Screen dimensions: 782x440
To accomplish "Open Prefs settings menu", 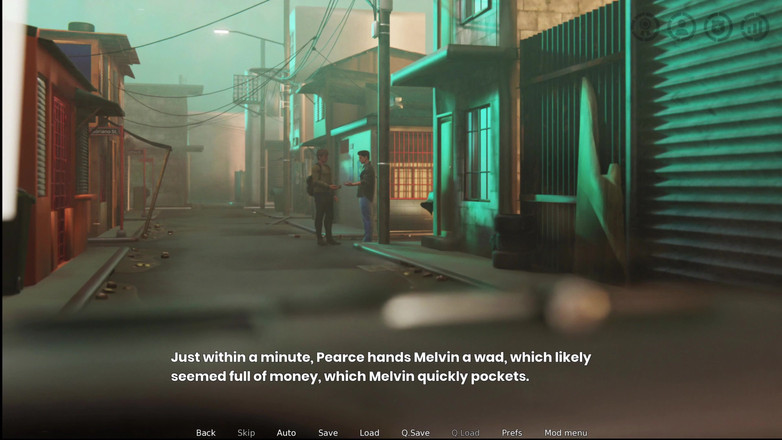I will click(512, 433).
